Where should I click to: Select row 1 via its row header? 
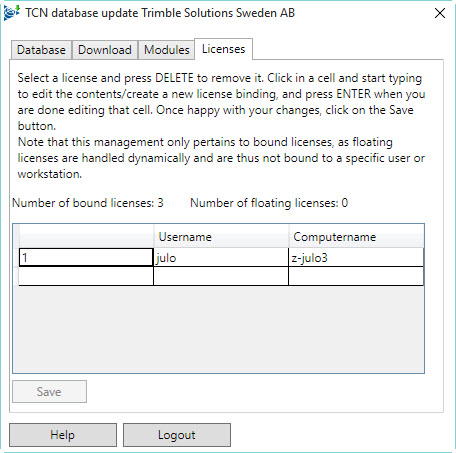click(x=16, y=257)
